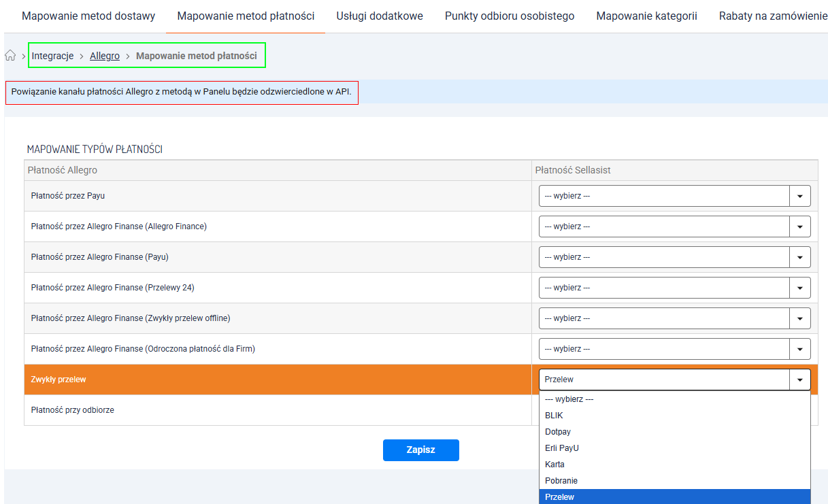The image size is (828, 504).
Task: Click Allegro Finanse (Odroczona płatność dla Firm) label
Action: point(143,349)
